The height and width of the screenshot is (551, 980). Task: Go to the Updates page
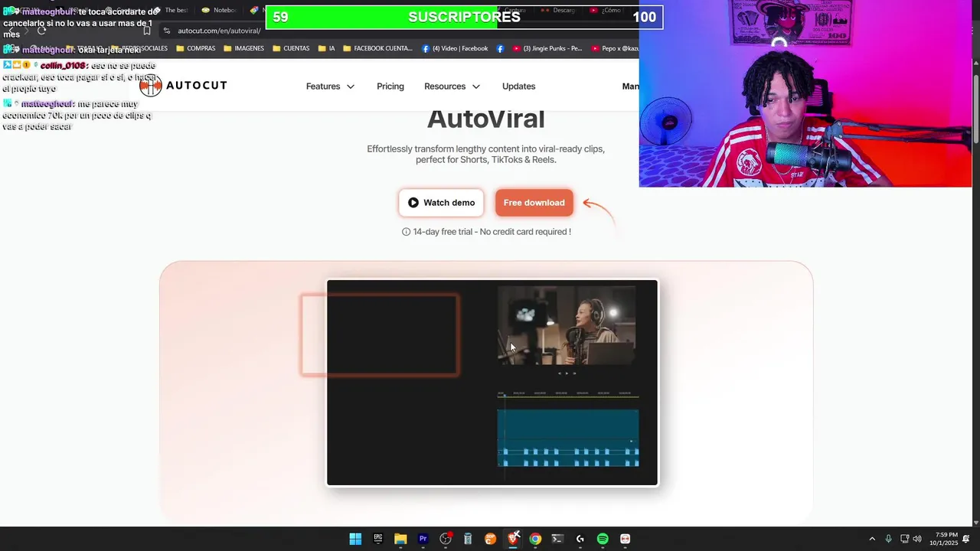coord(518,86)
